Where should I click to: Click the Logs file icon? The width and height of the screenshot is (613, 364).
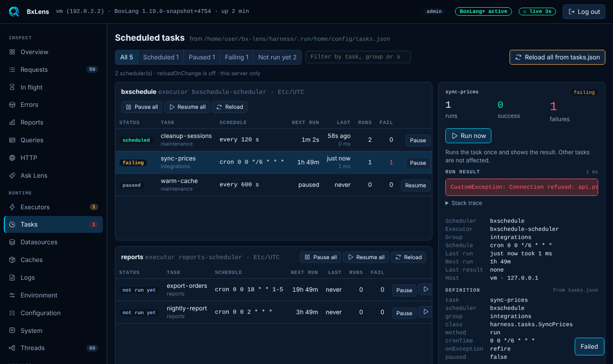pos(12,277)
